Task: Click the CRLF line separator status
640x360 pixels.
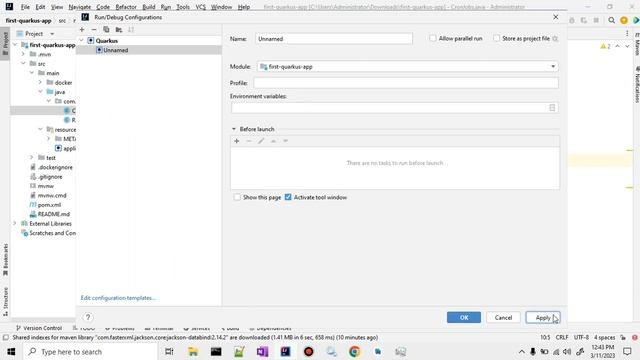Action: pos(562,337)
